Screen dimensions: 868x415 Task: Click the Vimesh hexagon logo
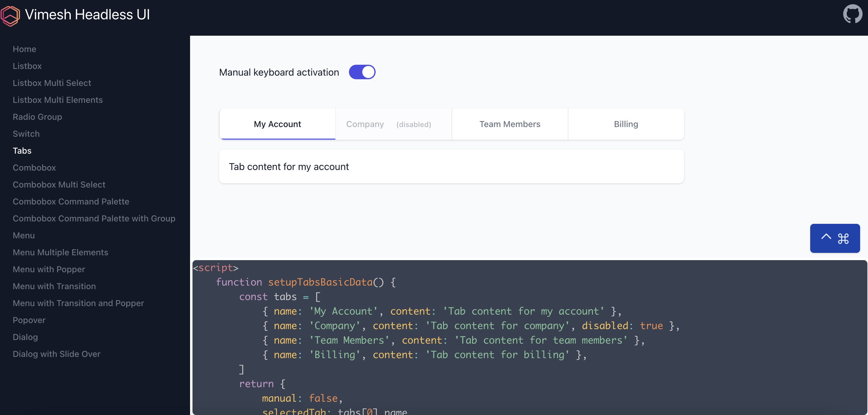pos(10,15)
